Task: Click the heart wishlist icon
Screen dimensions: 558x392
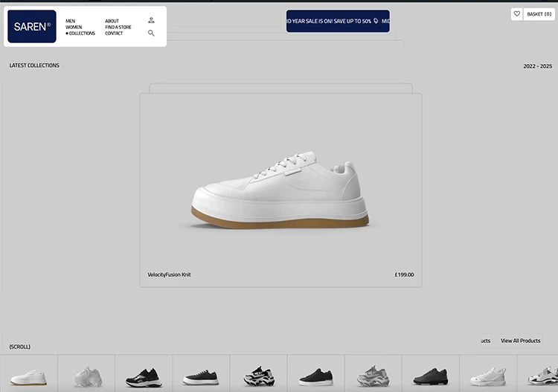Action: 517,14
